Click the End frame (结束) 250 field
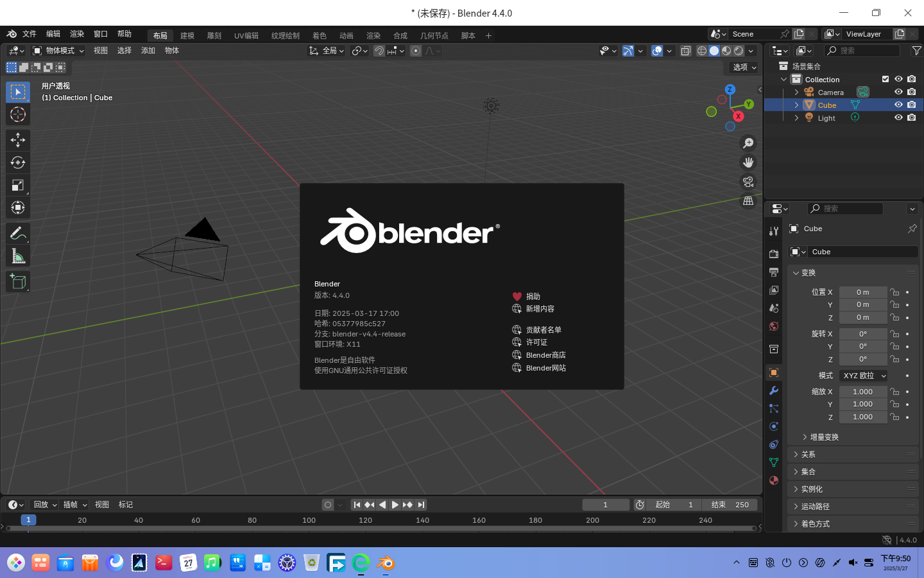Viewport: 924px width, 578px height. coord(730,505)
